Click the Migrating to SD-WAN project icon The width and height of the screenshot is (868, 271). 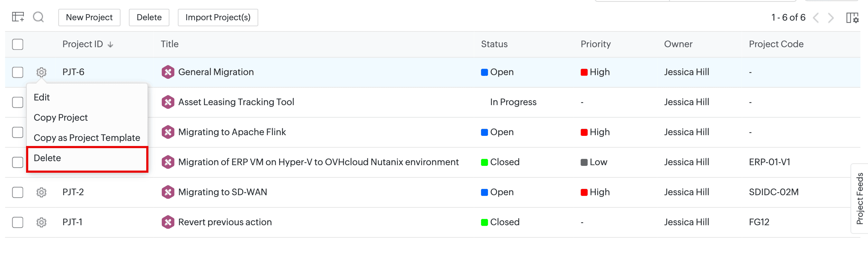coord(168,192)
